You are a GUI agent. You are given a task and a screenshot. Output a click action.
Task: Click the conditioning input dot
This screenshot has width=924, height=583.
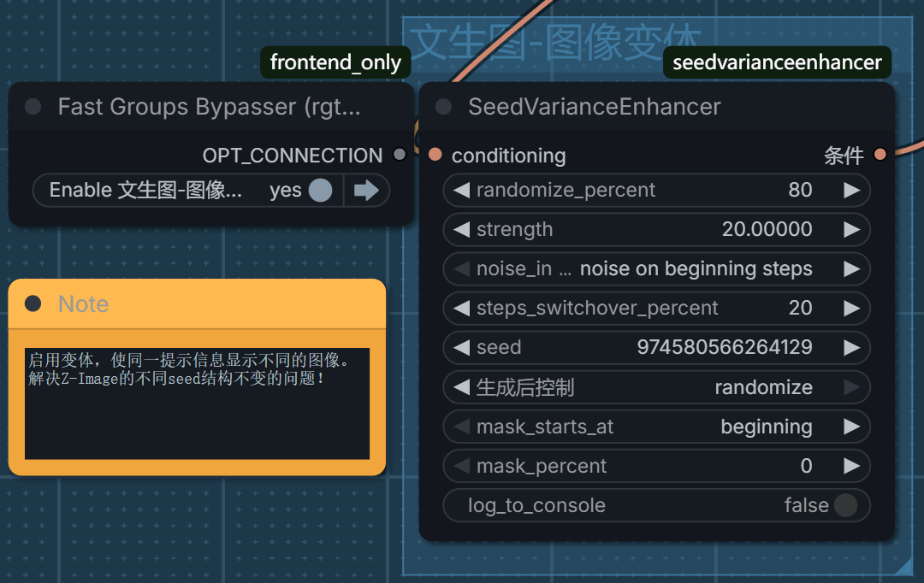(x=436, y=156)
